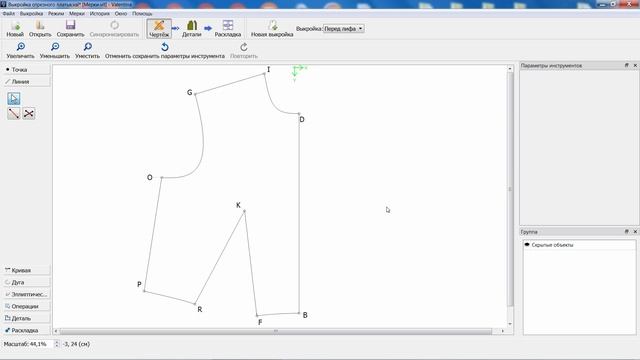The height and width of the screenshot is (360, 640).
Task: Fit drawing to view with Уместить
Action: [x=87, y=51]
